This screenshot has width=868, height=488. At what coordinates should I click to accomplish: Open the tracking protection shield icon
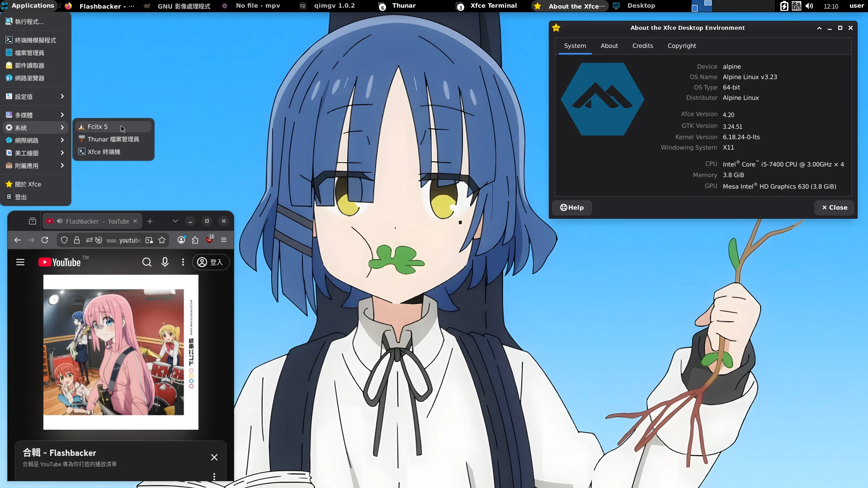(64, 240)
